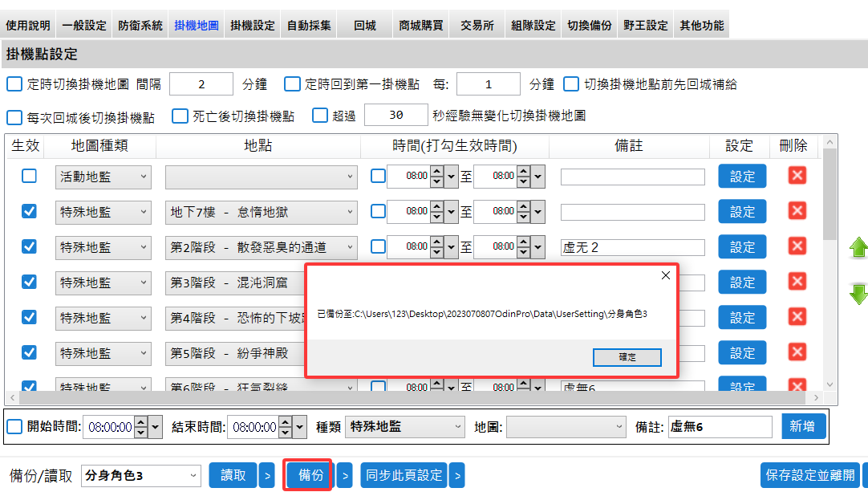Open the 自動採集 tab
868x492 pixels.
tap(309, 25)
